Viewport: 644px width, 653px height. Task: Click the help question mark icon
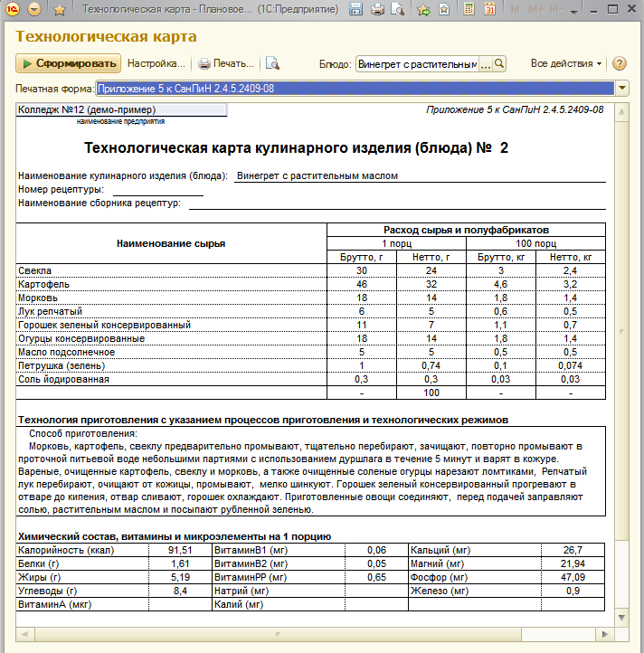(620, 63)
